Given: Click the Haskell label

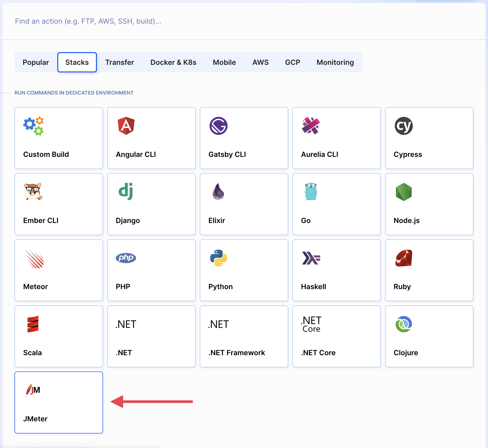Looking at the screenshot, I should 313,287.
